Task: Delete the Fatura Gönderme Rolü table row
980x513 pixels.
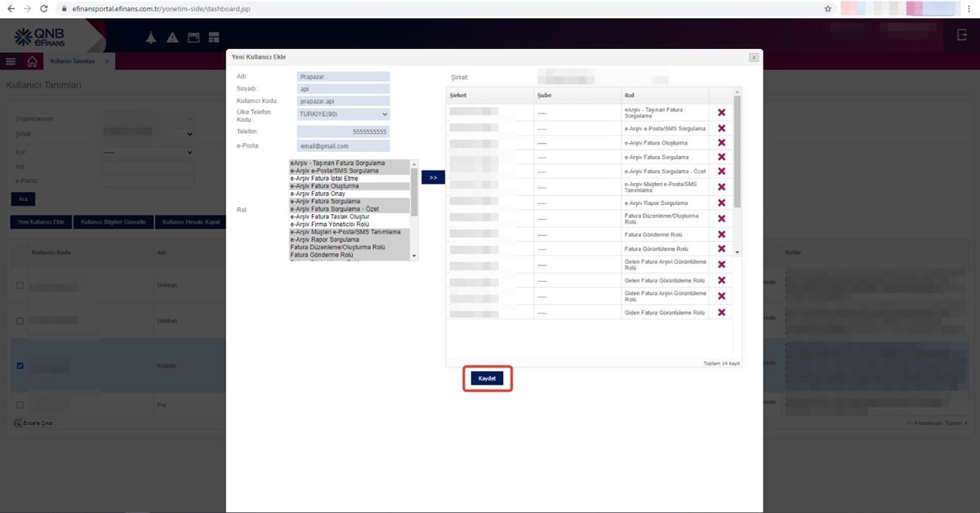Action: (721, 234)
